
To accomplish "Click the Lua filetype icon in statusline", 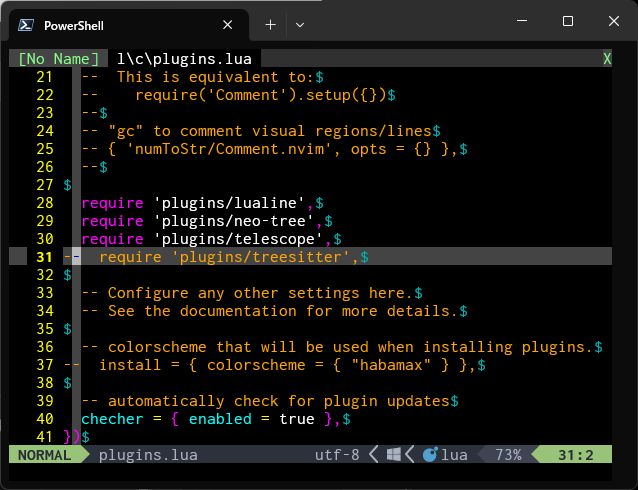I will pos(430,455).
